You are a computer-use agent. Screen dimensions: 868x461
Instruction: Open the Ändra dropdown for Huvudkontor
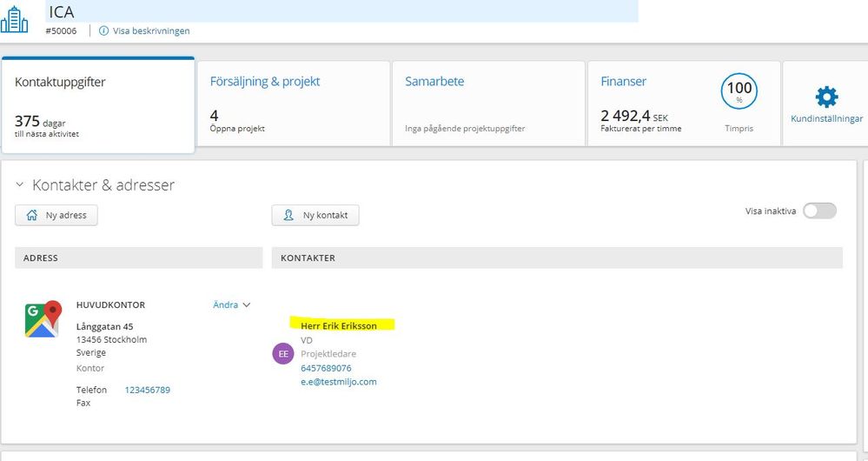pyautogui.click(x=231, y=304)
